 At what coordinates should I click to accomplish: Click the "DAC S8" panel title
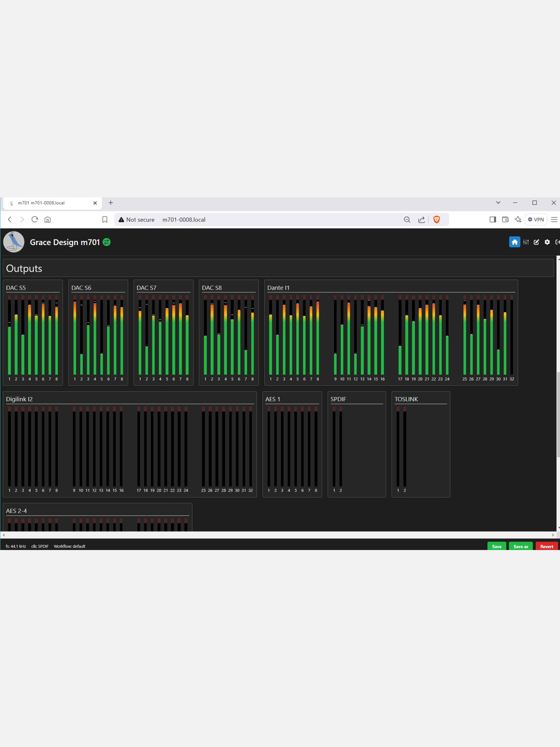[x=212, y=288]
